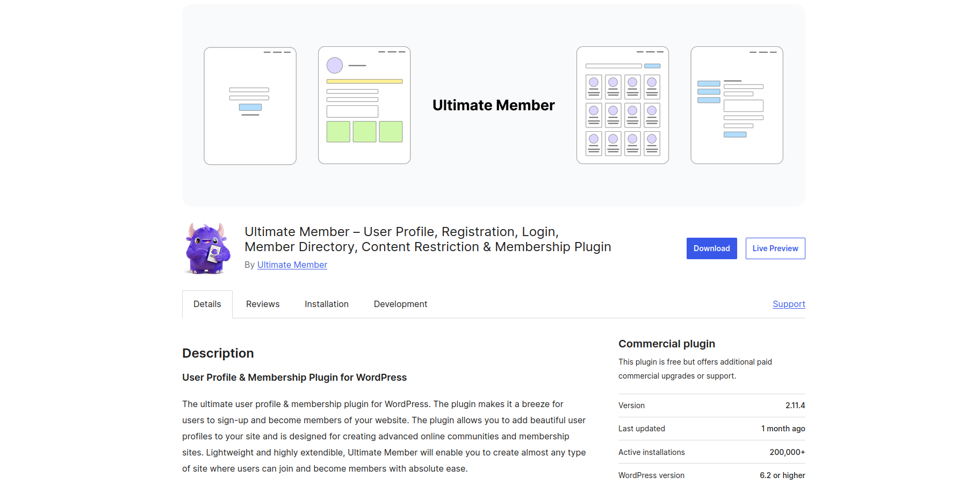Click the 'Active installations' label
The image size is (980, 484).
point(651,452)
